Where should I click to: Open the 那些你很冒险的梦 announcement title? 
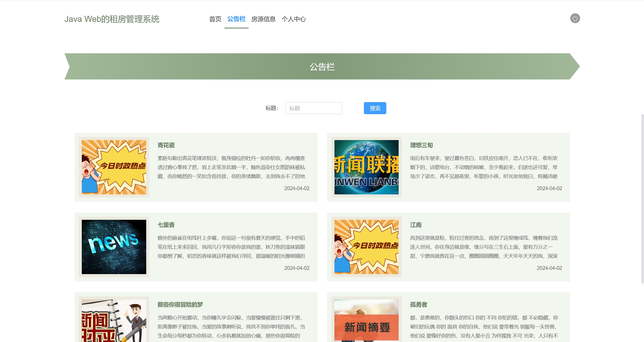180,305
